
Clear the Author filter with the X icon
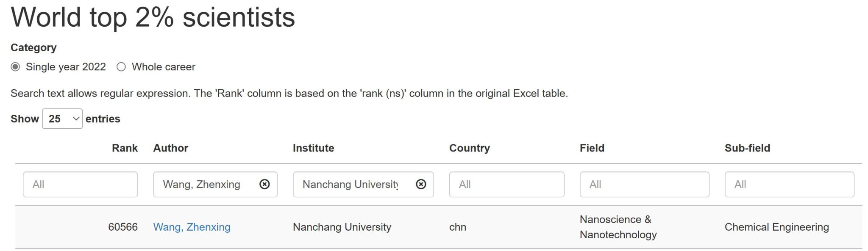(x=264, y=184)
